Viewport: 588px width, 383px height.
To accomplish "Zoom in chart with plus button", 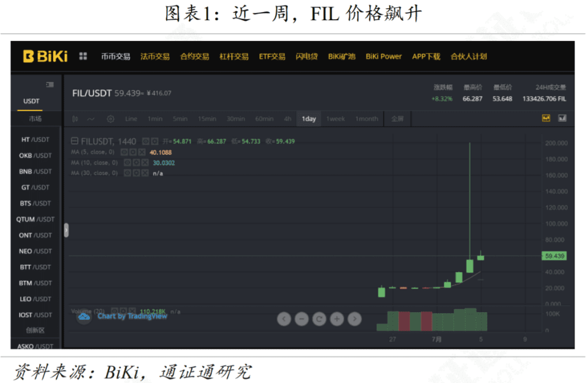I will click(337, 319).
